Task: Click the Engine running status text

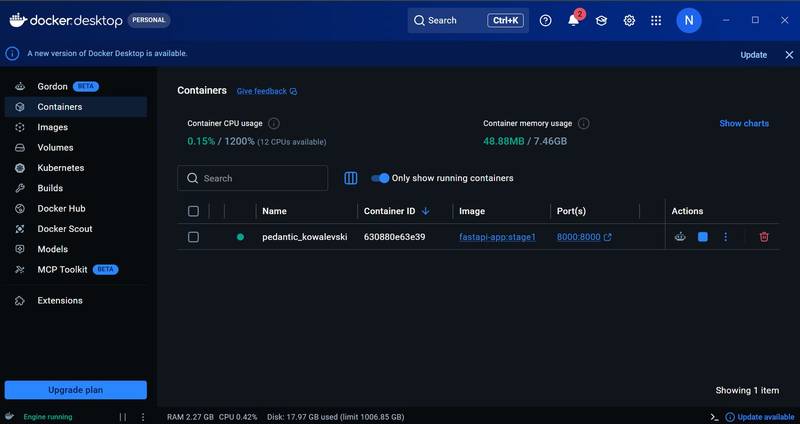Action: pos(48,417)
